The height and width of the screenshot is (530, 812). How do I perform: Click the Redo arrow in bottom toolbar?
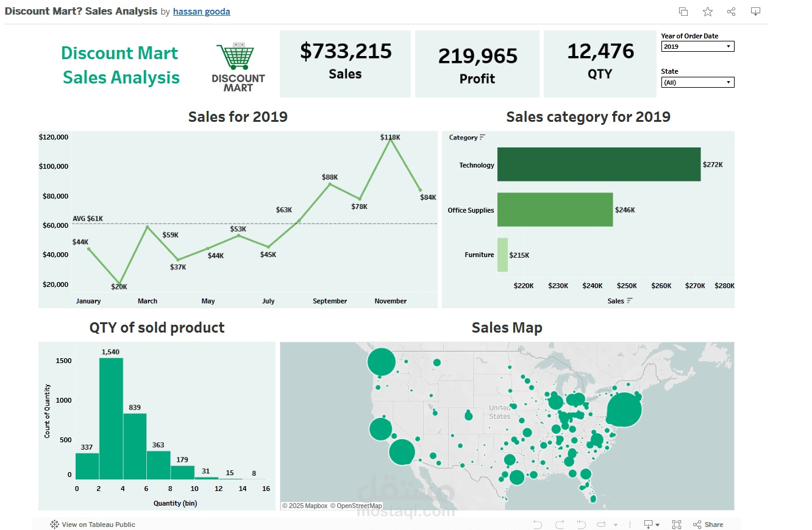[559, 525]
